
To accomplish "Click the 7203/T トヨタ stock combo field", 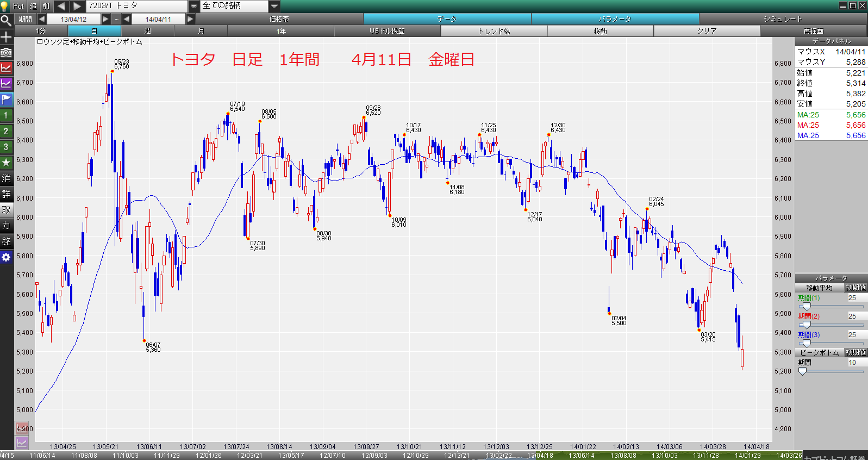I will (137, 6).
